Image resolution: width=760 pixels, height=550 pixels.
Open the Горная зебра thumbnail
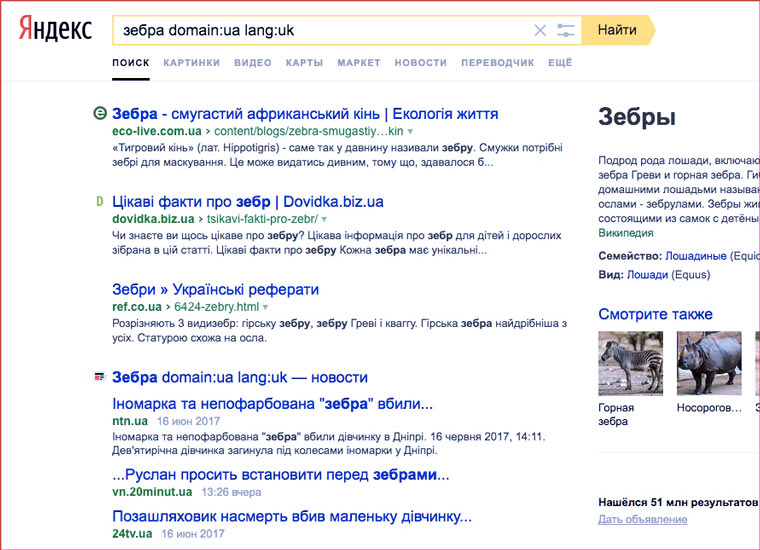pyautogui.click(x=631, y=363)
